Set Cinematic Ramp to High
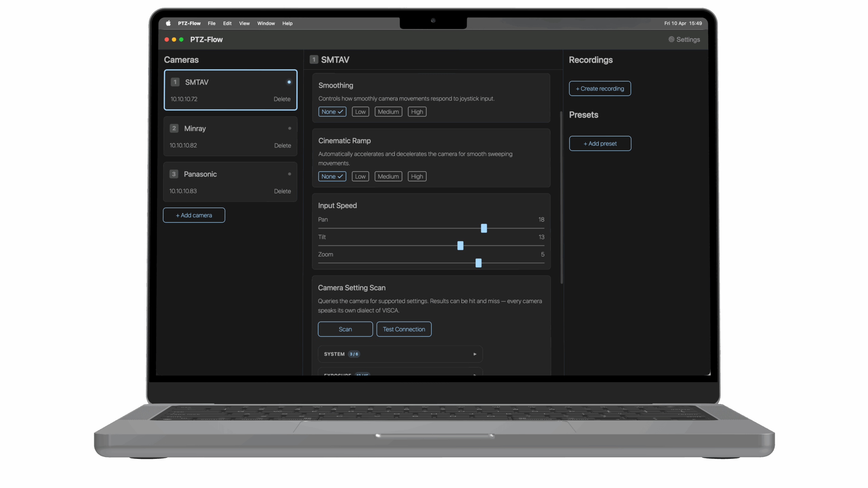This screenshot has height=488, width=868. pyautogui.click(x=417, y=177)
